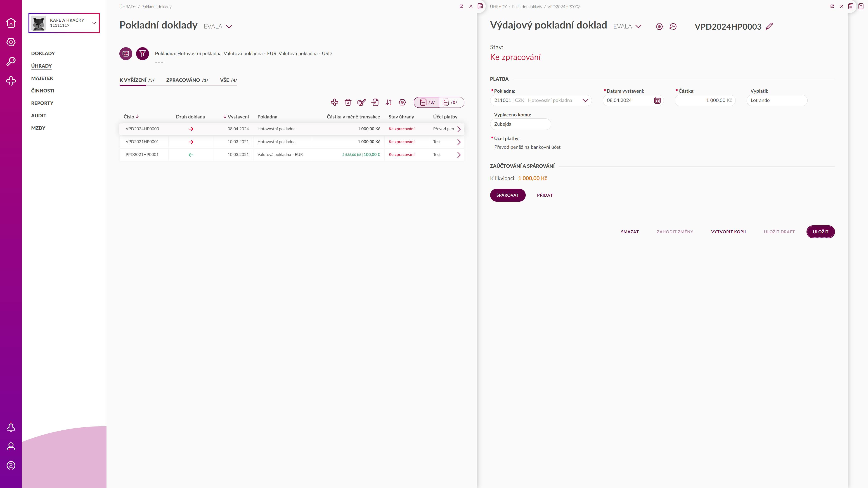The width and height of the screenshot is (868, 488).
Task: Open REPORTY menu item
Action: [x=42, y=103]
